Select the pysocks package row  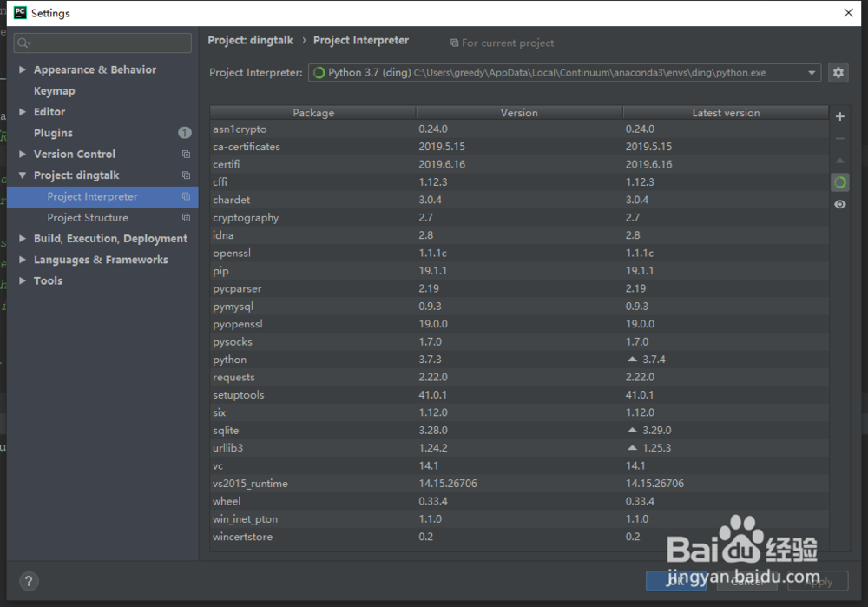coord(519,342)
